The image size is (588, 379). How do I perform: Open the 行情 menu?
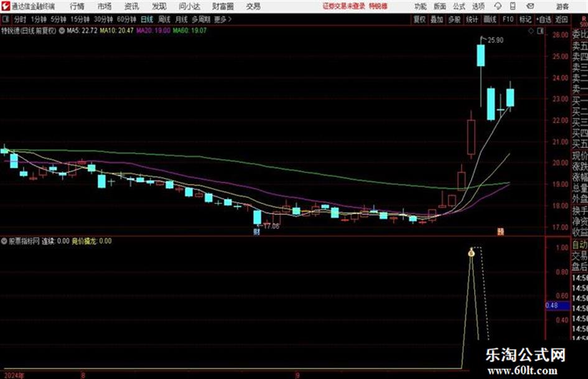(77, 6)
